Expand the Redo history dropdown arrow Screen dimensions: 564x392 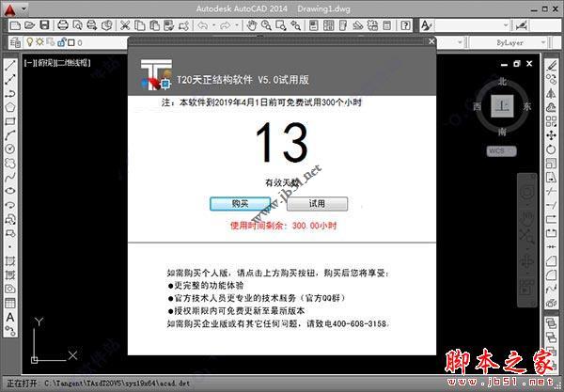click(x=237, y=25)
